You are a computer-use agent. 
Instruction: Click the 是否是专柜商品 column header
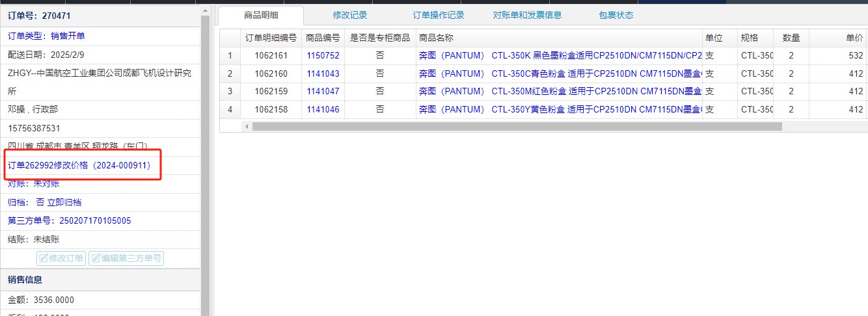coord(380,38)
